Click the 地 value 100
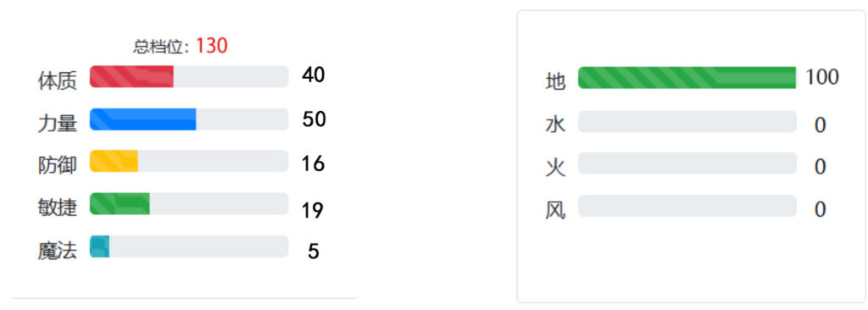The width and height of the screenshot is (868, 310). tap(822, 78)
